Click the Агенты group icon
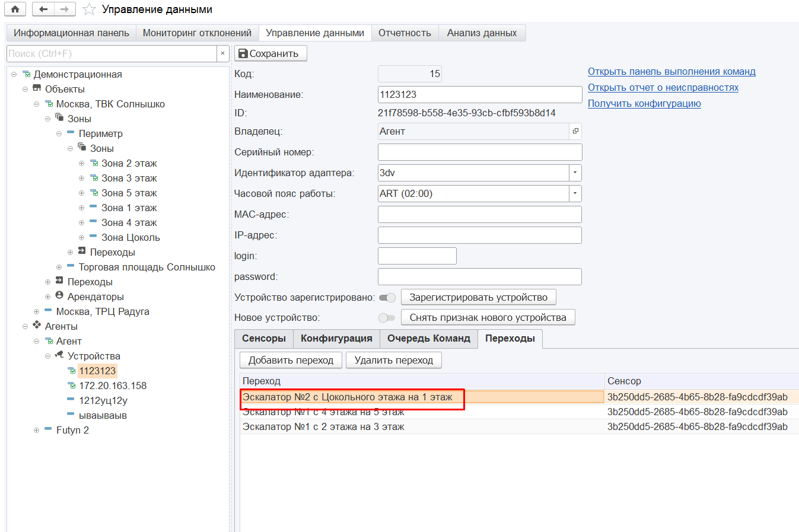 point(37,325)
